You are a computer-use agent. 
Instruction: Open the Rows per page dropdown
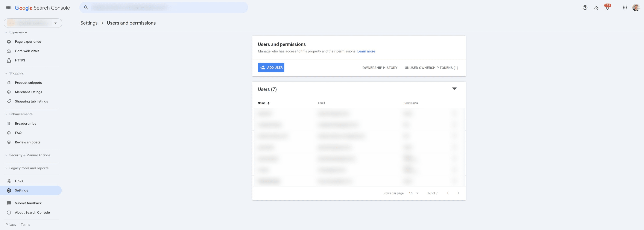(x=414, y=193)
